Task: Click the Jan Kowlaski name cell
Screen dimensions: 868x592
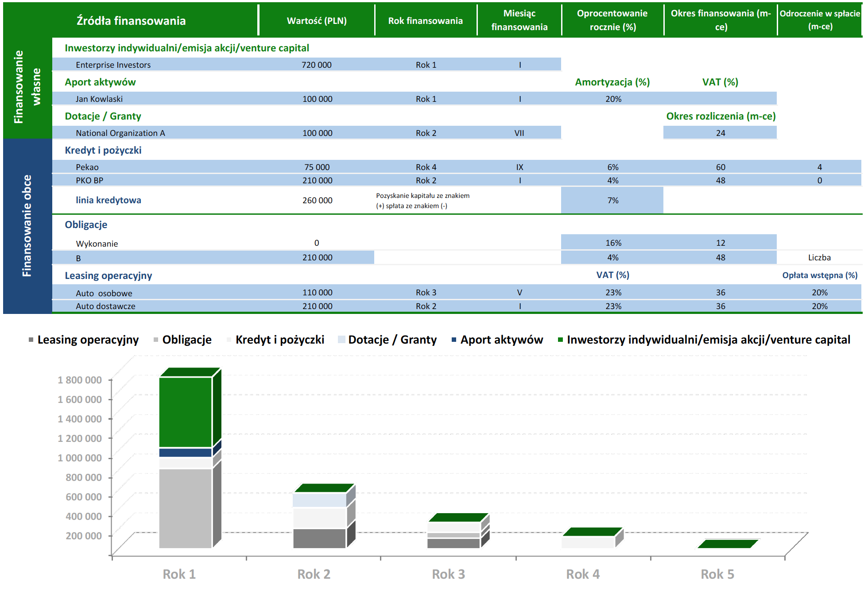Action: click(x=99, y=99)
